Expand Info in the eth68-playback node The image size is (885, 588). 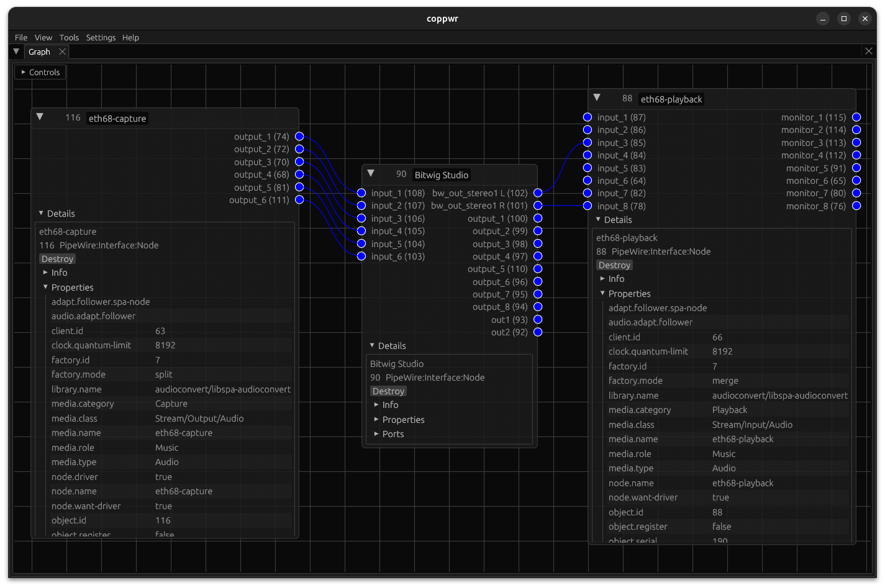point(612,279)
